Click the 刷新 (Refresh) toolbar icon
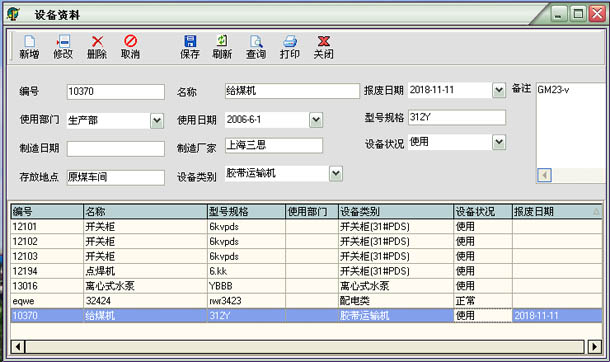The height and width of the screenshot is (362, 610). click(x=222, y=47)
